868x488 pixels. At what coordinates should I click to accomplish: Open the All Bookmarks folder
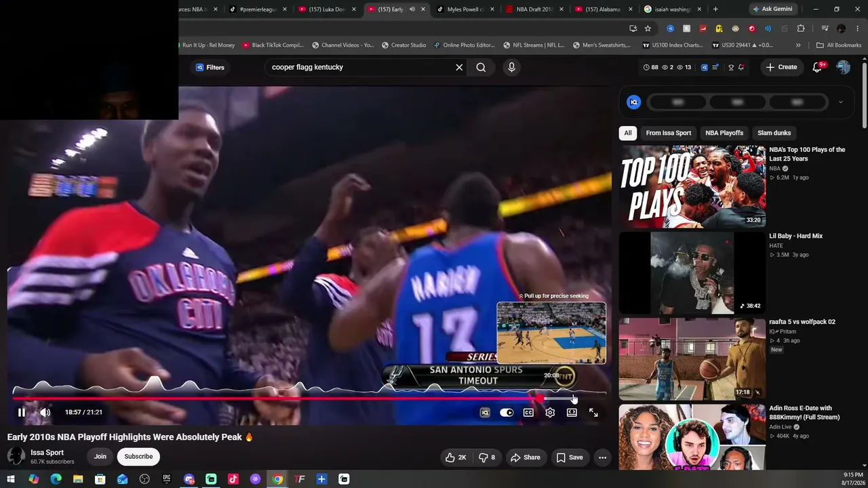[839, 45]
